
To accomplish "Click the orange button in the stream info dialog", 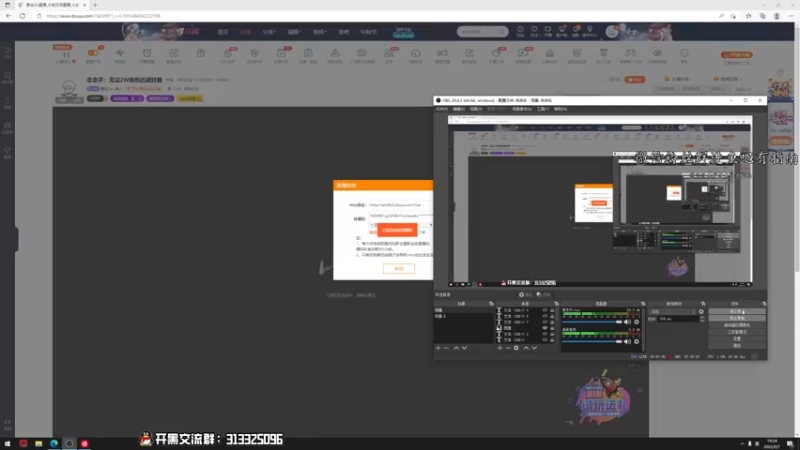I will pos(397,230).
